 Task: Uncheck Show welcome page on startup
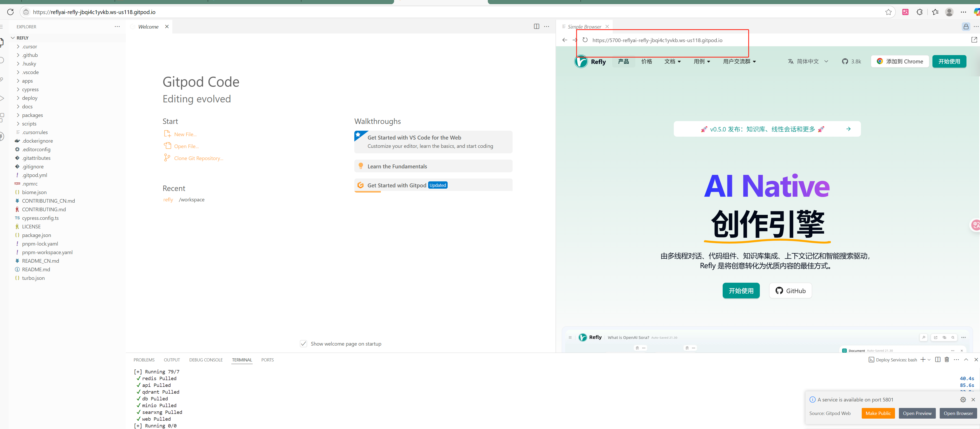click(304, 344)
